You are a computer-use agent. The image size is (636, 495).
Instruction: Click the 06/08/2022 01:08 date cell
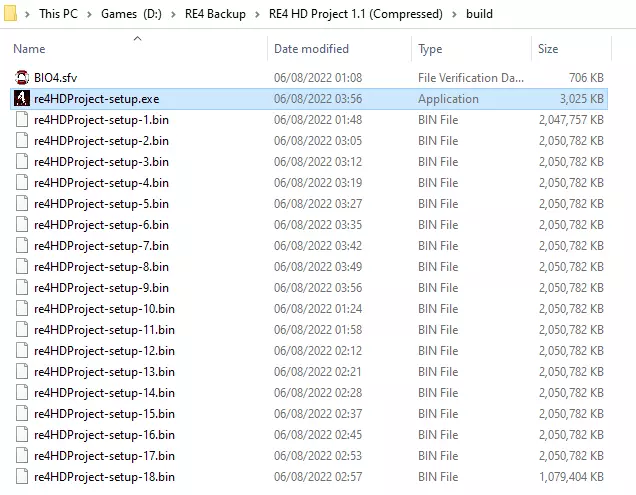(318, 78)
